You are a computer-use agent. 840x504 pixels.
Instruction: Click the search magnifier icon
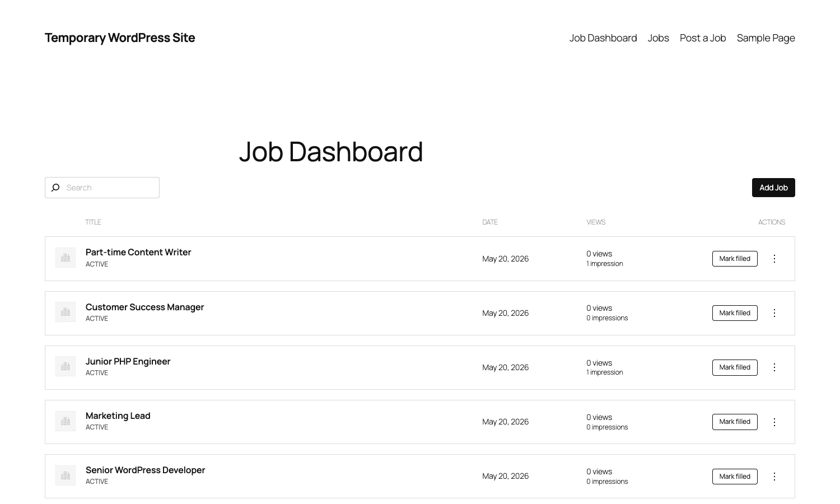[x=55, y=188]
